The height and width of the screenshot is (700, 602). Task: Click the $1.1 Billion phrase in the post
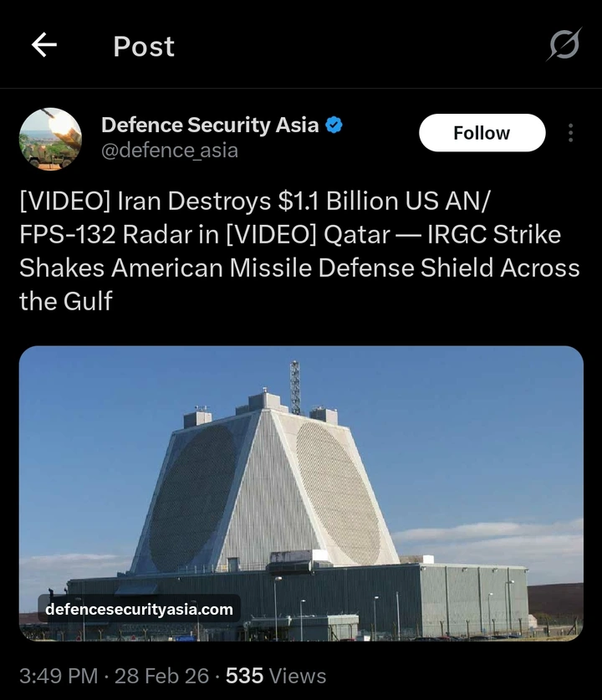click(338, 201)
